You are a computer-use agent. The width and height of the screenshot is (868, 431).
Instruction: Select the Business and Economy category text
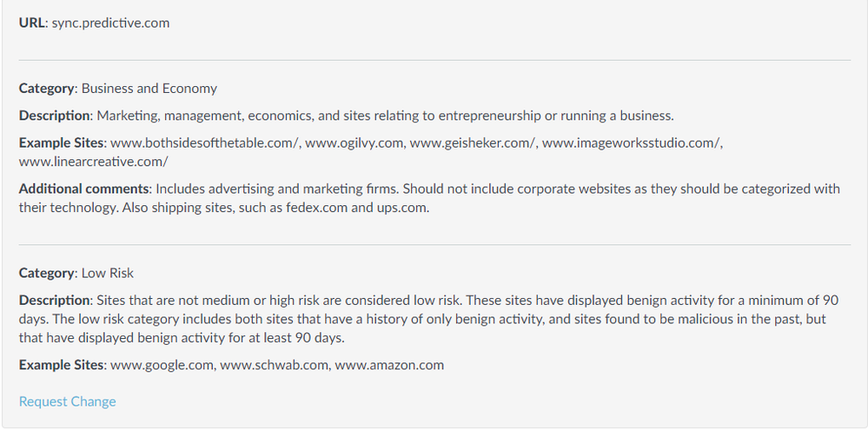(x=149, y=89)
